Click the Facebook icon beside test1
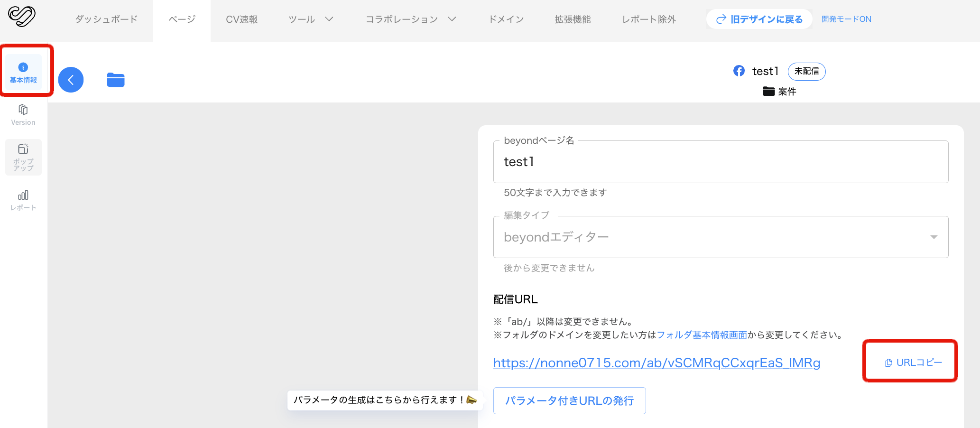The image size is (980, 428). (x=739, y=71)
